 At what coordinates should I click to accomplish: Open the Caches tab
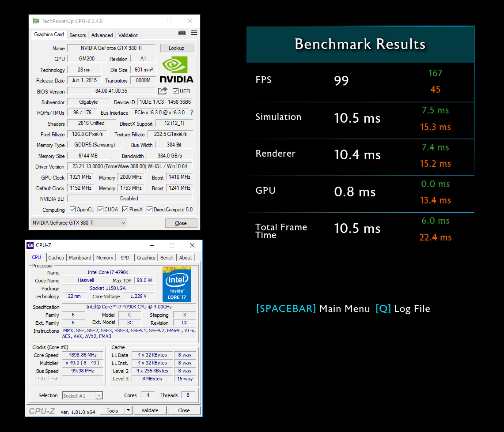(x=56, y=258)
